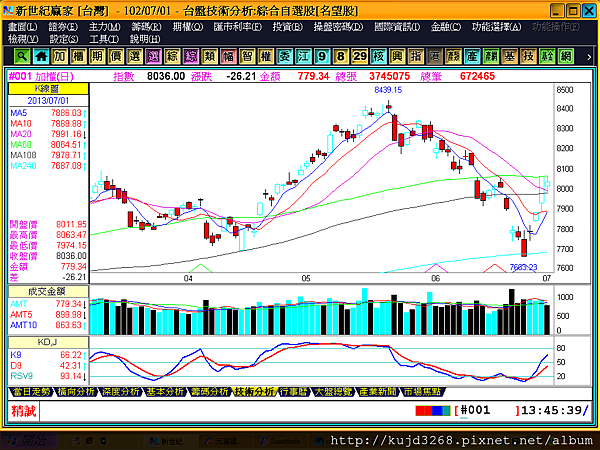Image resolution: width=600 pixels, height=450 pixels.
Task: Select the cyan 江 toolbar button
Action: pos(303,56)
